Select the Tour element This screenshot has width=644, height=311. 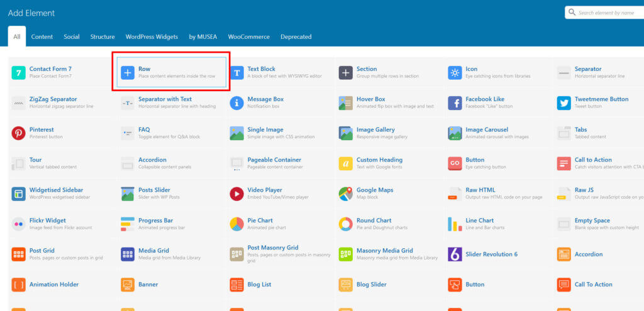62,163
